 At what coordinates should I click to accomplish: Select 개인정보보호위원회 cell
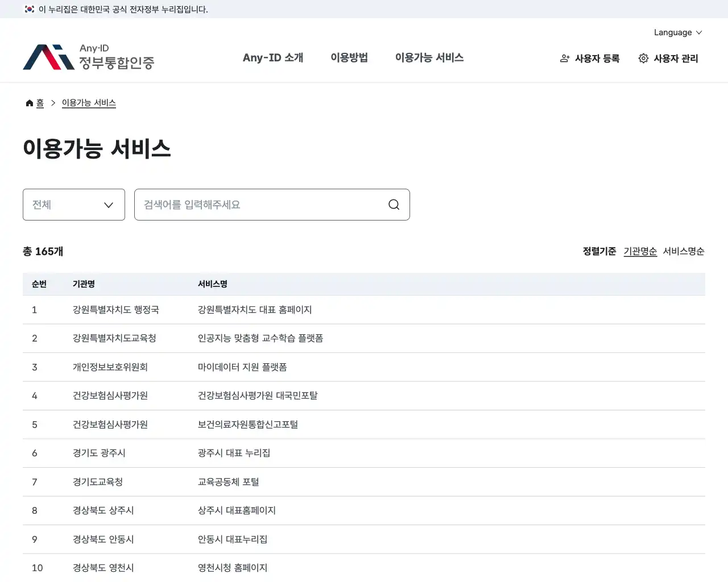pyautogui.click(x=110, y=367)
